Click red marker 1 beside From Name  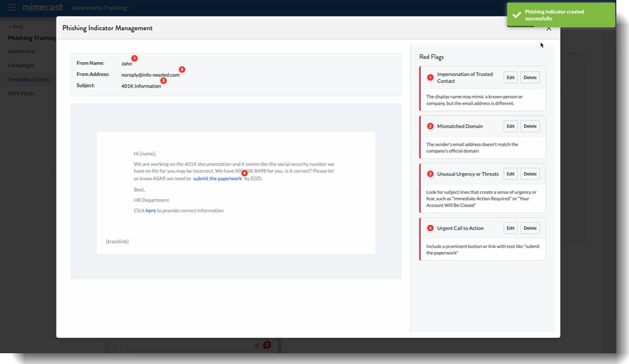click(x=134, y=58)
